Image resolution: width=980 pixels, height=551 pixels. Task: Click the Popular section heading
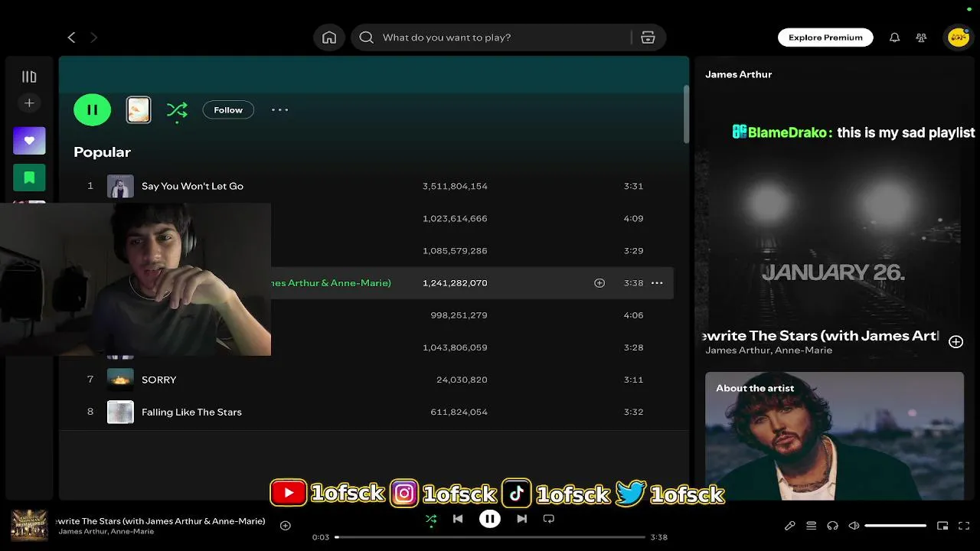pyautogui.click(x=102, y=152)
